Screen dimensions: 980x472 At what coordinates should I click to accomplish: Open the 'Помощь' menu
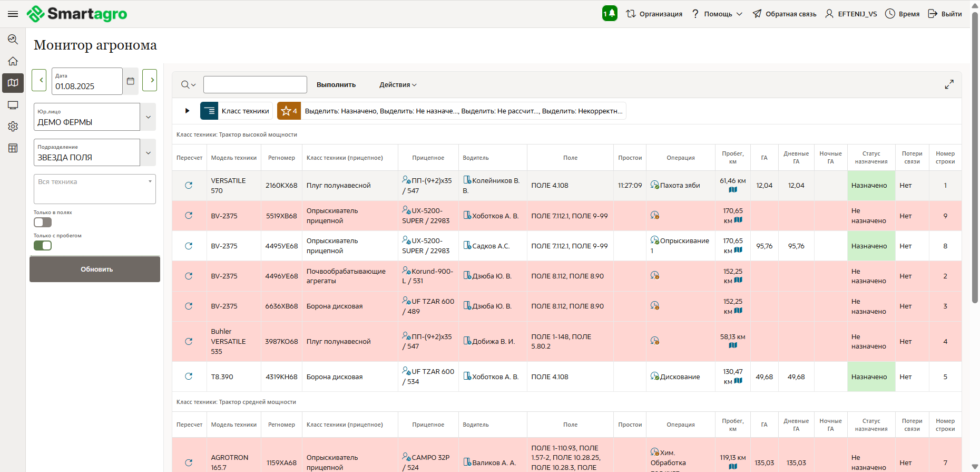point(717,14)
